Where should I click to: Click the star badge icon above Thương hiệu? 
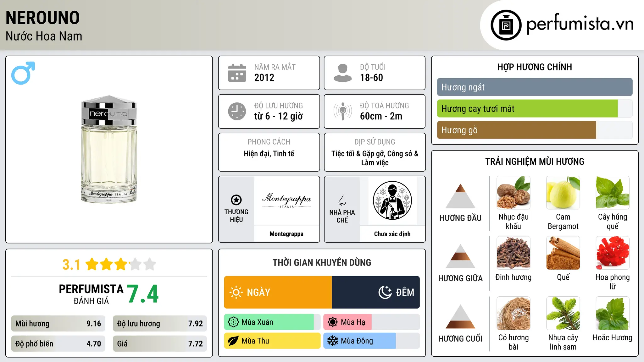point(236,200)
